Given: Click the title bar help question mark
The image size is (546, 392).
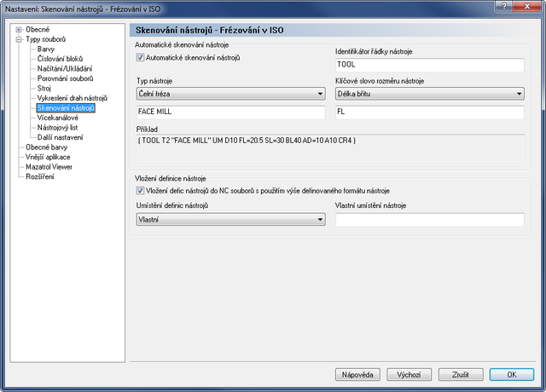Looking at the screenshot, I should pos(504,6).
